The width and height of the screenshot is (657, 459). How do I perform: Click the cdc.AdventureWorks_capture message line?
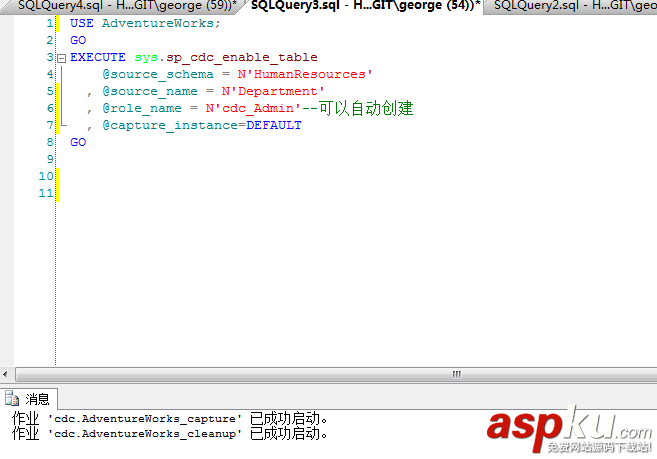pyautogui.click(x=170, y=418)
